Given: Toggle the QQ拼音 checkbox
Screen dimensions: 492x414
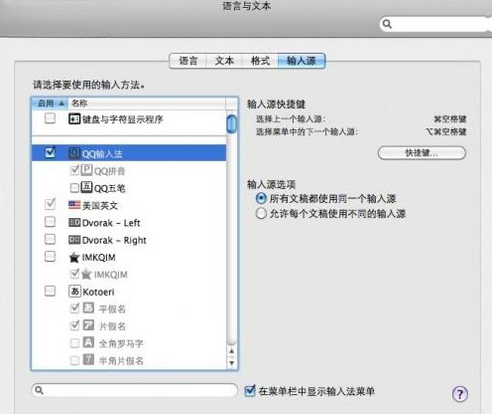Looking at the screenshot, I should click(x=74, y=170).
